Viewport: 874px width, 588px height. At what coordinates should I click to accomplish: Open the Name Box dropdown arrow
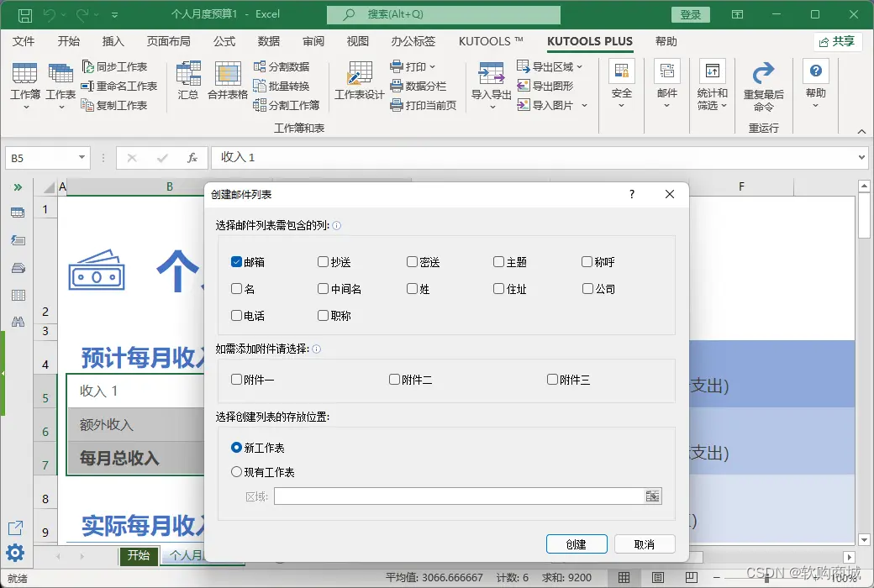coord(82,158)
